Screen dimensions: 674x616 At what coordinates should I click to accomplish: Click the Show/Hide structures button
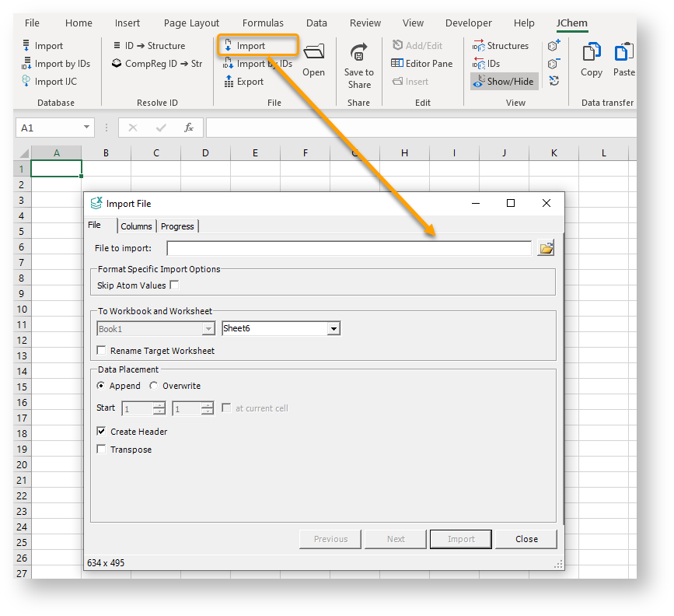point(504,82)
